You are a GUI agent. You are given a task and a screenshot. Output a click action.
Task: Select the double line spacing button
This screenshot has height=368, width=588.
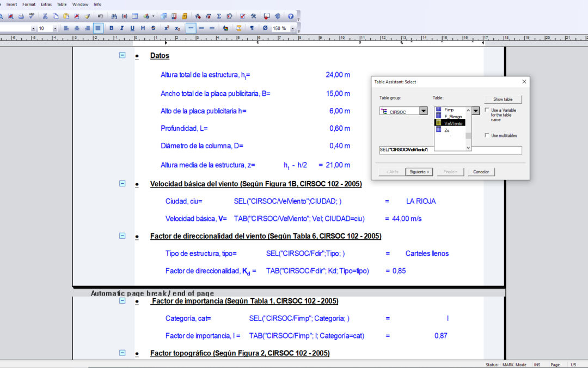(212, 28)
